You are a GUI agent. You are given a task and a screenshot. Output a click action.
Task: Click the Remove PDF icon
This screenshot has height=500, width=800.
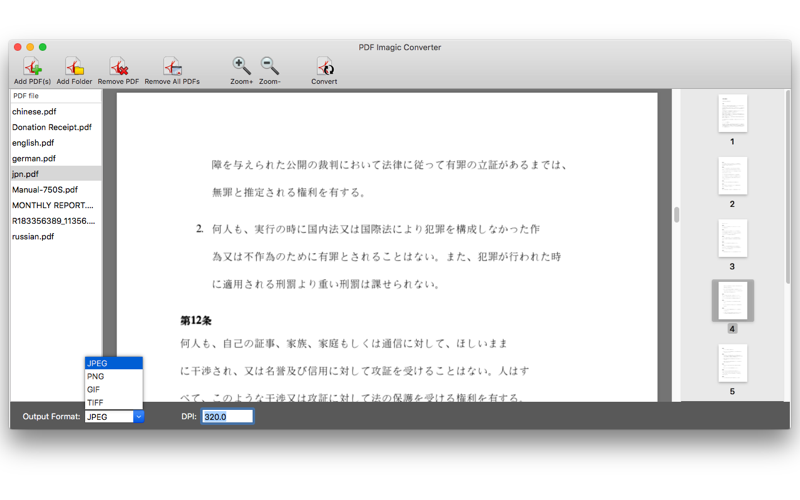point(118,67)
